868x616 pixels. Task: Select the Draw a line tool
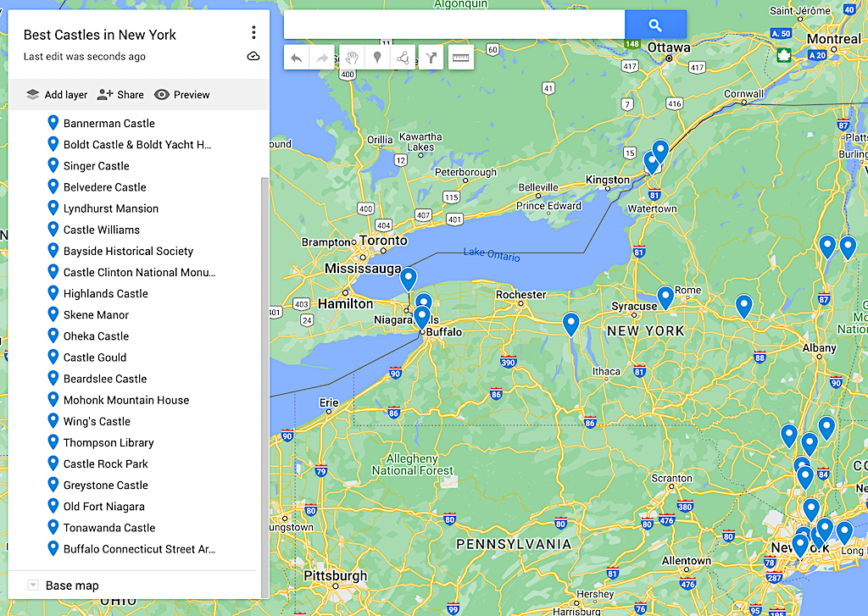[403, 58]
